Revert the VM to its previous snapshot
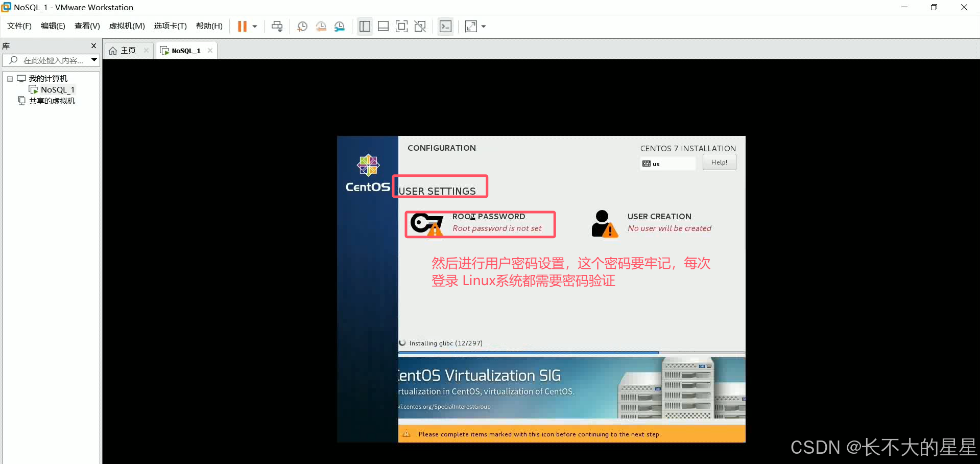Viewport: 980px width, 464px height. 321,27
